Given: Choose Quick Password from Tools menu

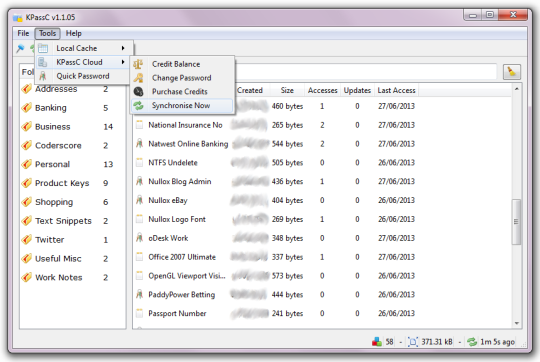Looking at the screenshot, I should (83, 76).
